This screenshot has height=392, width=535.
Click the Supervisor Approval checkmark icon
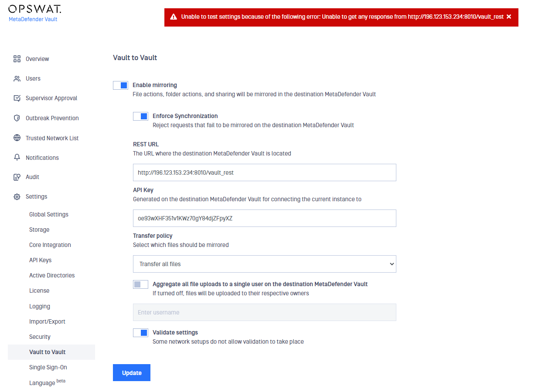17,98
